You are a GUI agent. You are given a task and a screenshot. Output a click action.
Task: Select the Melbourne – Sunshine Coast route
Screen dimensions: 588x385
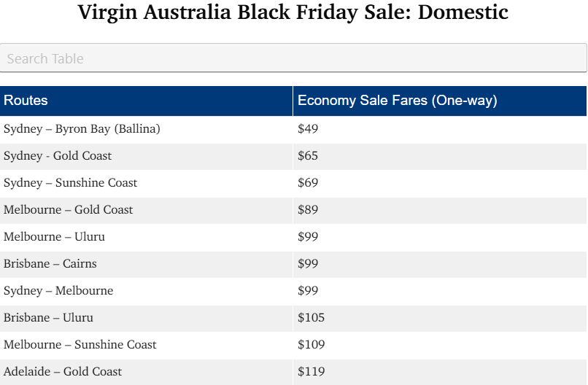tap(80, 345)
